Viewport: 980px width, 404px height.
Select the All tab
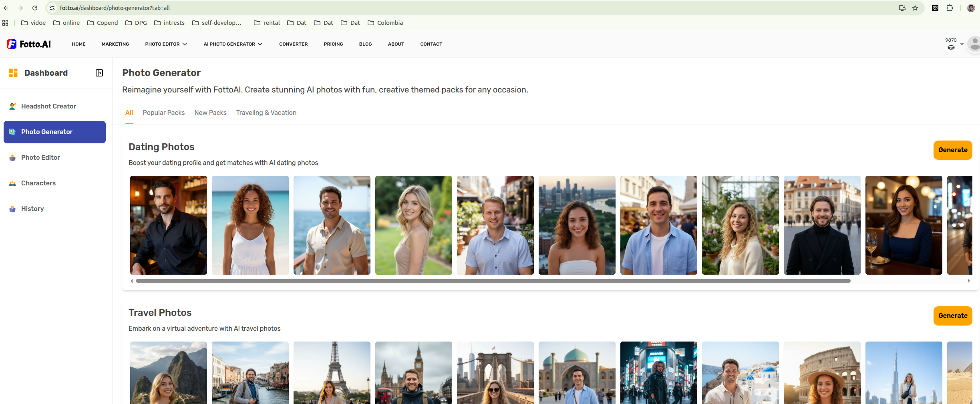(x=129, y=113)
